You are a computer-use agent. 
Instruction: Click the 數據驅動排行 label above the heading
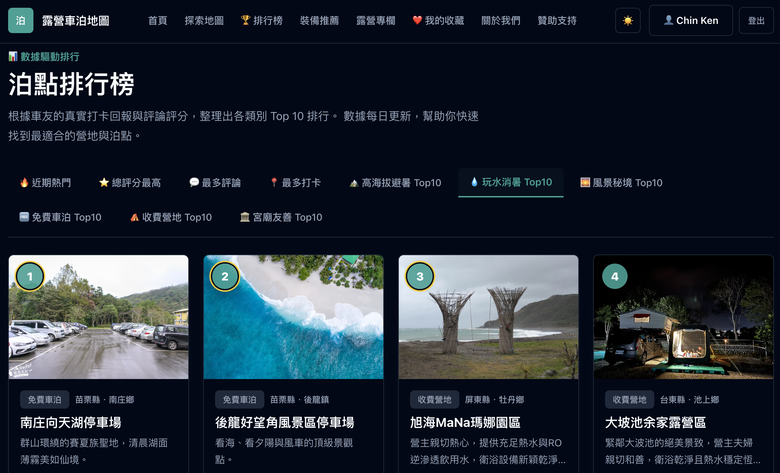(44, 57)
